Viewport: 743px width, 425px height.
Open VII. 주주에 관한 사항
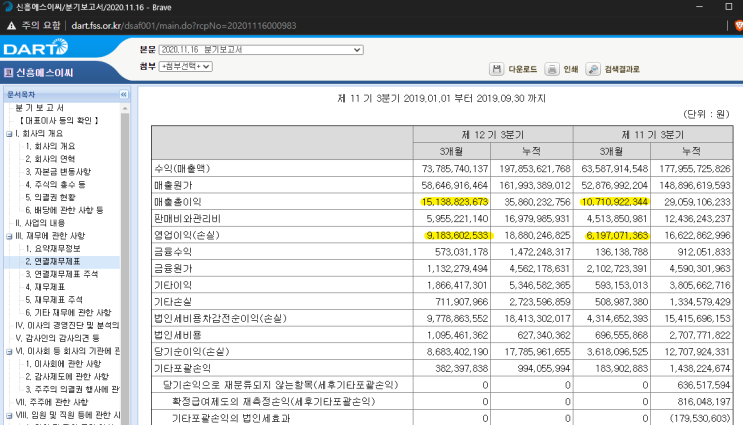pyautogui.click(x=52, y=402)
